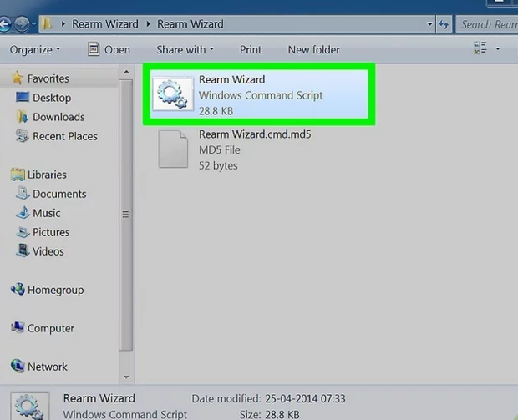Screen dimensions: 518x420
Task: Select the second Rearm Wizard breadcrumb
Action: [190, 23]
